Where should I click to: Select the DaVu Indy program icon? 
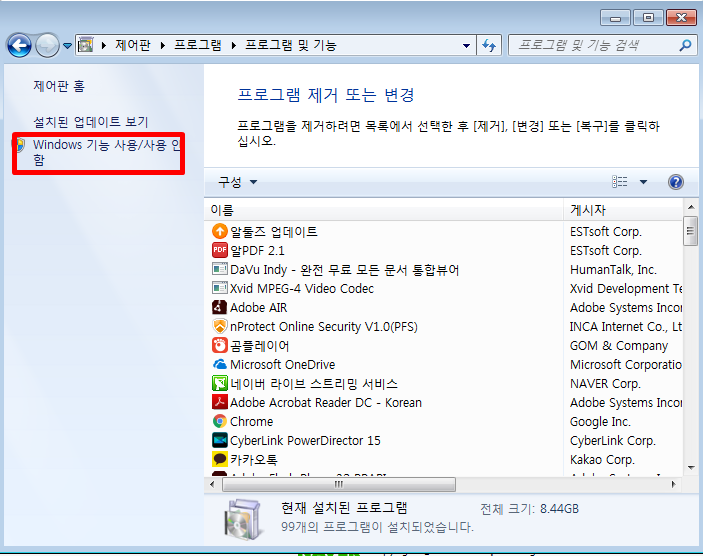[220, 269]
